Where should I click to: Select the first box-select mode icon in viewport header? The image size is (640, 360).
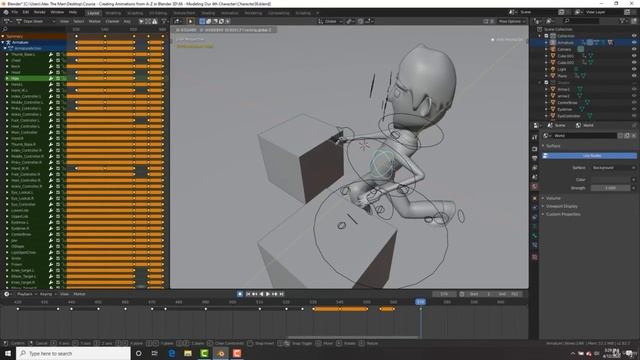pyautogui.click(x=202, y=21)
